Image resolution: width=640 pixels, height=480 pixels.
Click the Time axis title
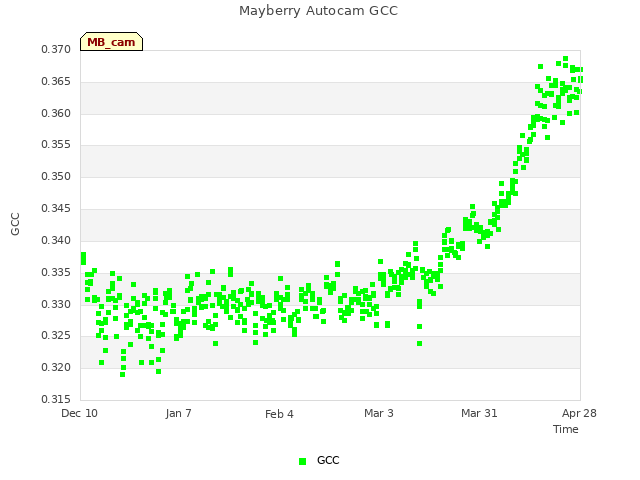tap(566, 429)
